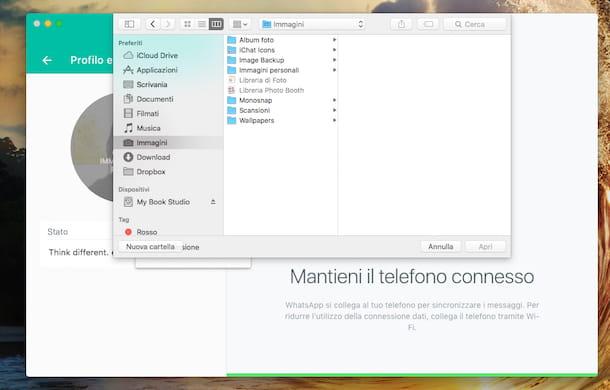Click the edit tags toolbar button
The image size is (610, 390).
[x=428, y=24]
